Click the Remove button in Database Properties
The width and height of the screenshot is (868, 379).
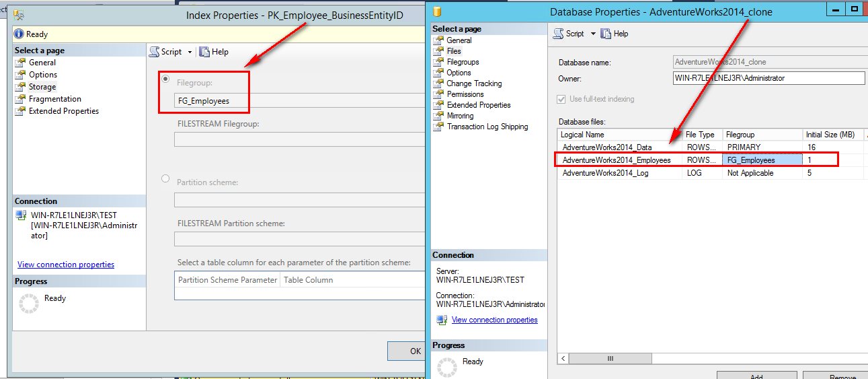click(835, 376)
